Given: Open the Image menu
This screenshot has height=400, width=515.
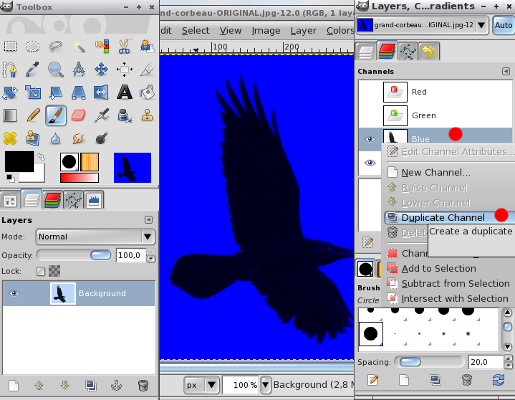Looking at the screenshot, I should (266, 31).
